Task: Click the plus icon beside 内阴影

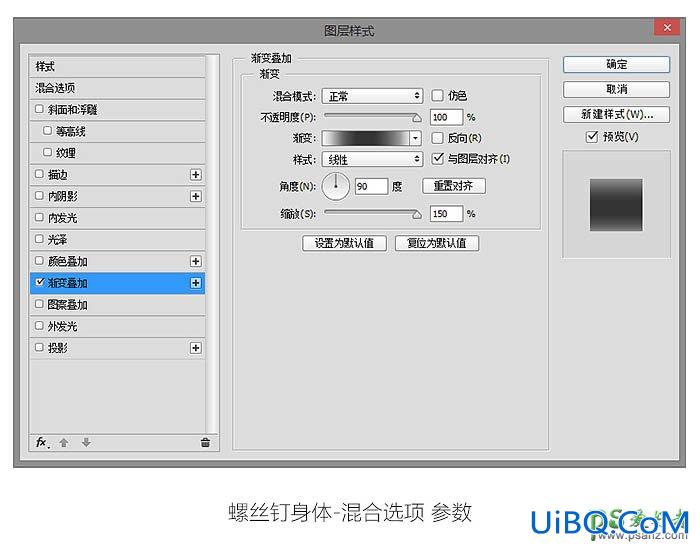Action: click(196, 196)
